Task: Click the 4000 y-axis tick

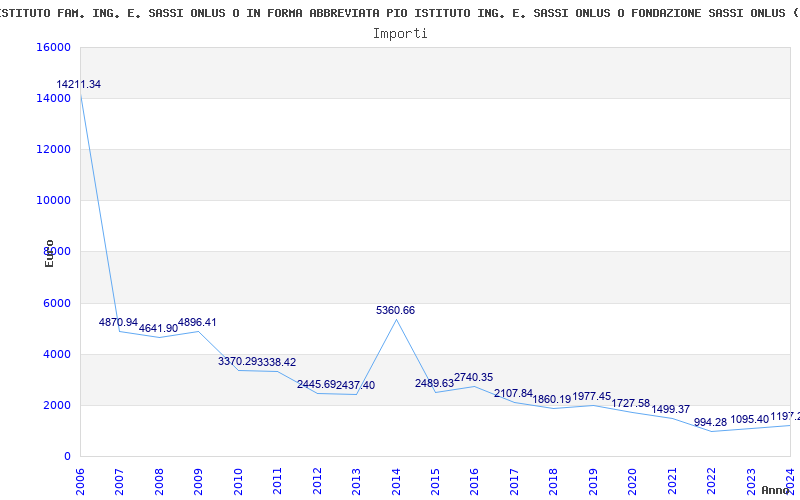Action: (57, 354)
